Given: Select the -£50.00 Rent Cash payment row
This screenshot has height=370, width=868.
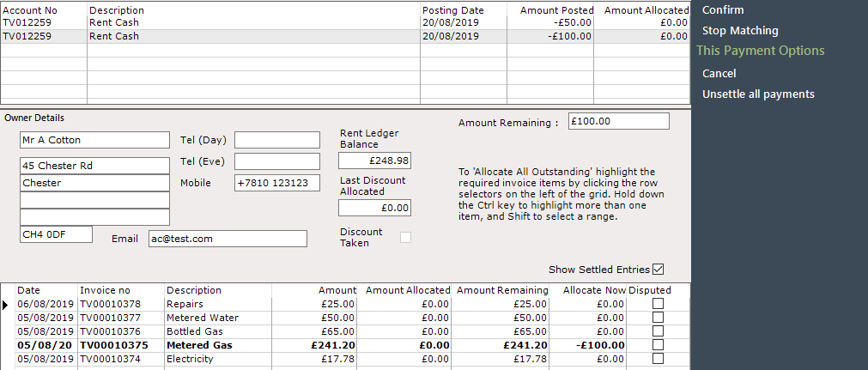Looking at the screenshot, I should [x=345, y=22].
